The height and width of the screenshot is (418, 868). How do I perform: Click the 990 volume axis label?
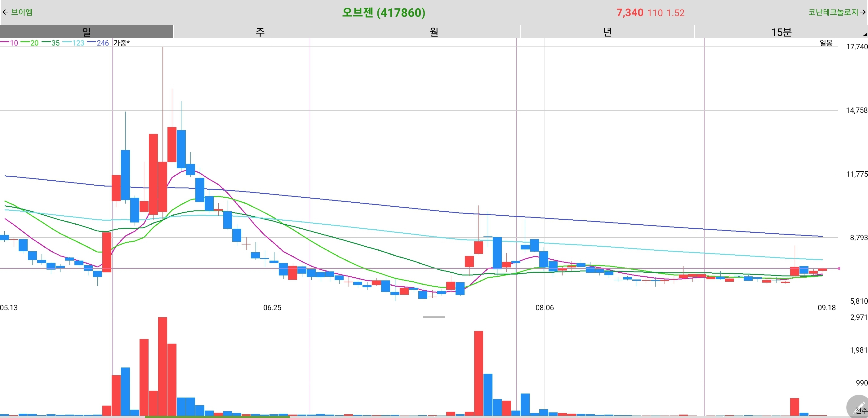(861, 383)
